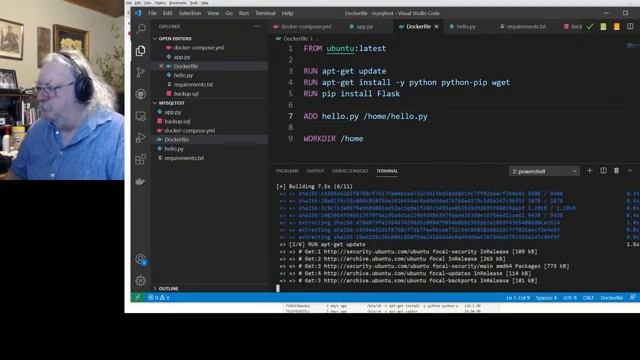
Task: Open app.py under MYSQLTEST folder
Action: (x=173, y=112)
